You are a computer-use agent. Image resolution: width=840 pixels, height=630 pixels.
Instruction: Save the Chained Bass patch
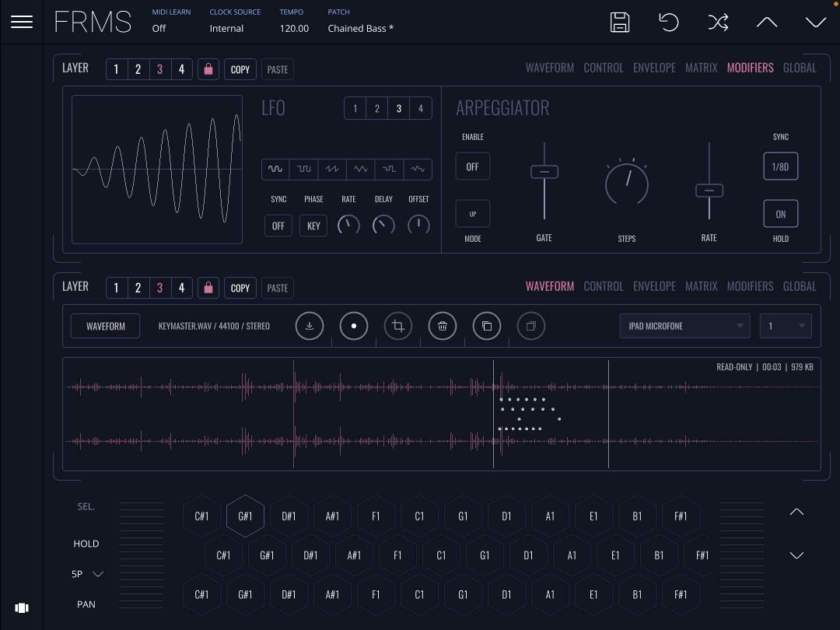[x=619, y=23]
